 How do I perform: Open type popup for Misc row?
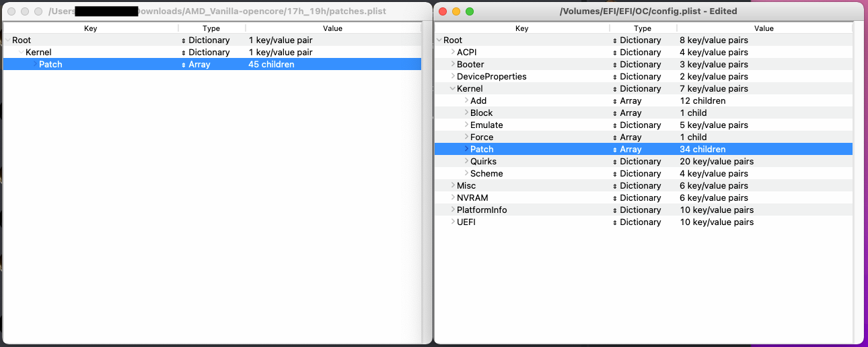click(x=615, y=186)
